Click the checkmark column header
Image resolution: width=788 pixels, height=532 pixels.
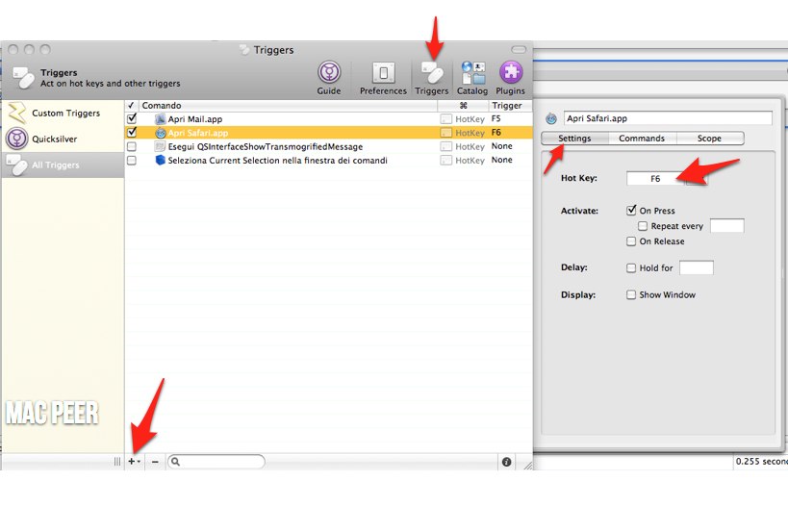pyautogui.click(x=131, y=106)
